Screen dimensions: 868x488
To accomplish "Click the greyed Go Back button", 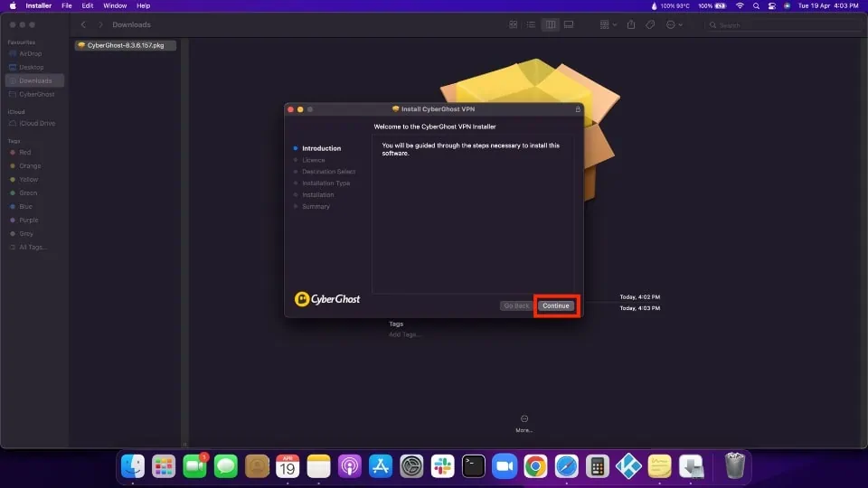I will coord(516,306).
